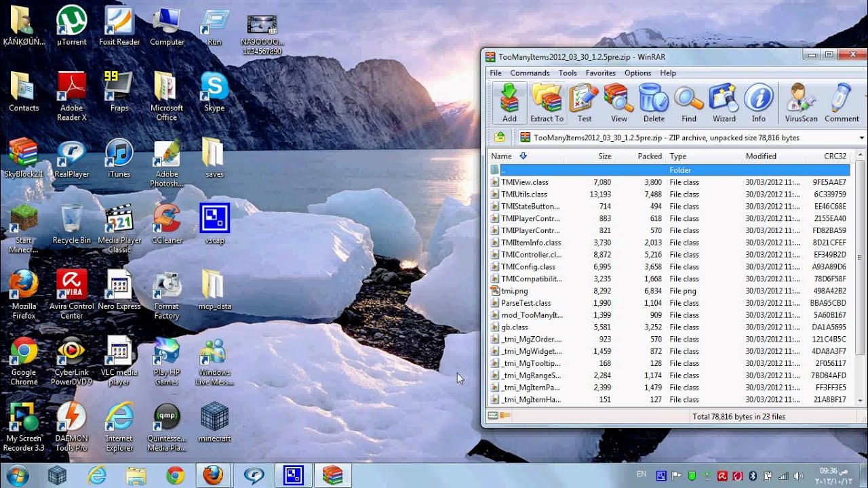Select the Recycle Bin icon

click(71, 224)
